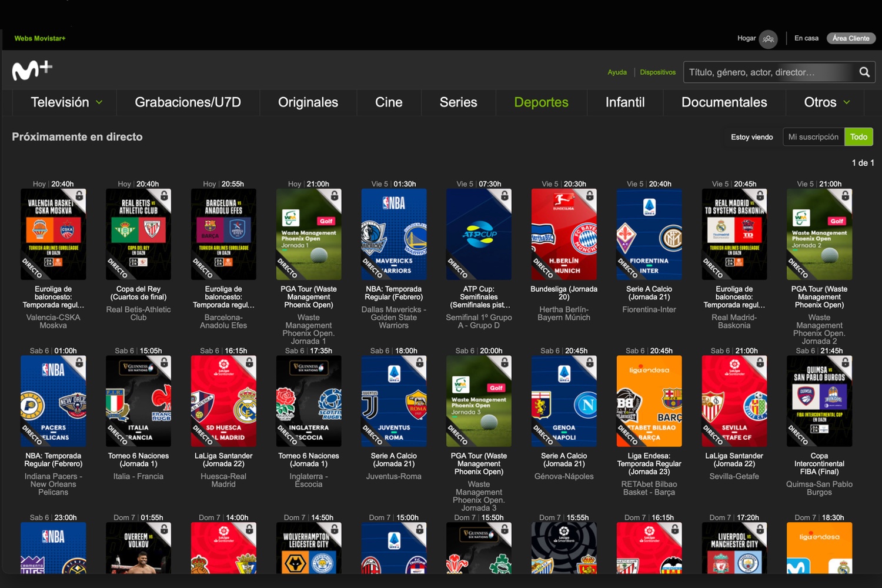Click lock icon on Valencia Basket-CSKA thumbnail
Screen dimensions: 882x588
pyautogui.click(x=79, y=195)
